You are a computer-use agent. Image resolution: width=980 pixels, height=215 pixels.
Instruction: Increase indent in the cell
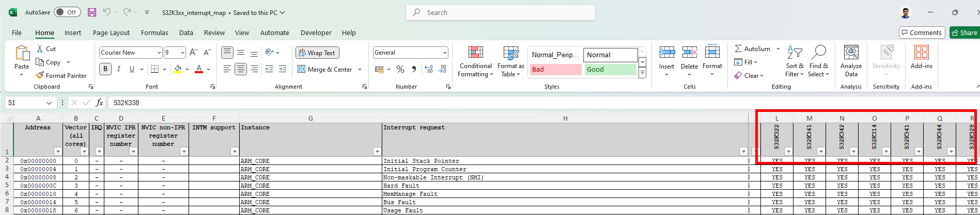coord(283,69)
